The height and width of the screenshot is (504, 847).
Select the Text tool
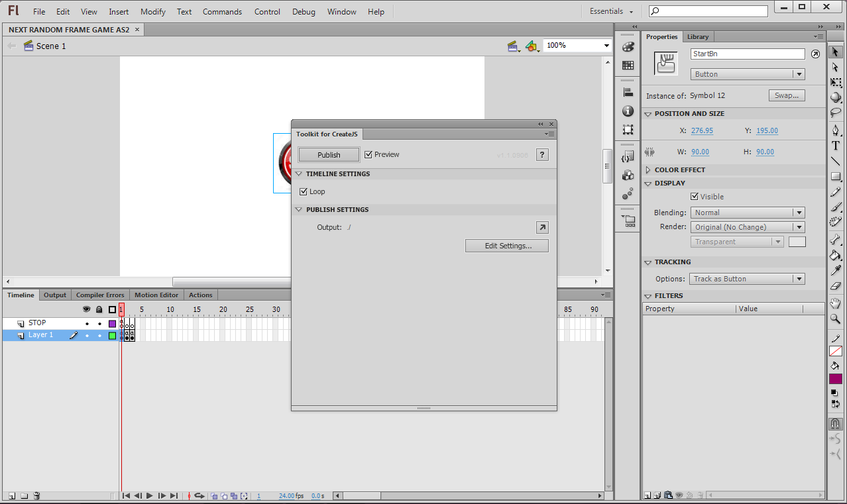pyautogui.click(x=835, y=144)
